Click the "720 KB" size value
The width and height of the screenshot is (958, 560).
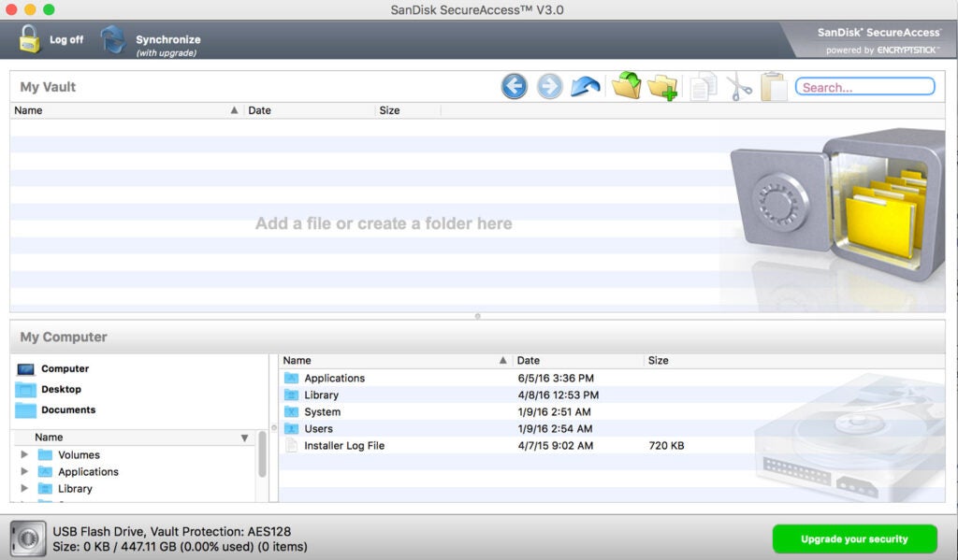pos(666,446)
